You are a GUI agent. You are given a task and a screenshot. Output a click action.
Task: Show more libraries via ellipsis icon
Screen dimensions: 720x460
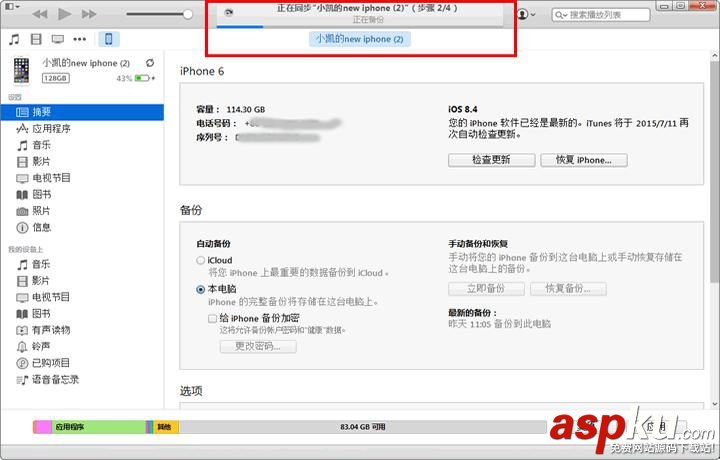coord(79,39)
